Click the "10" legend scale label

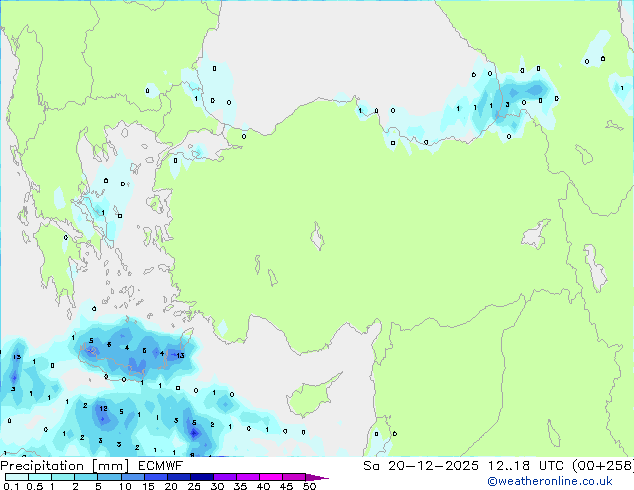pyautogui.click(x=125, y=486)
